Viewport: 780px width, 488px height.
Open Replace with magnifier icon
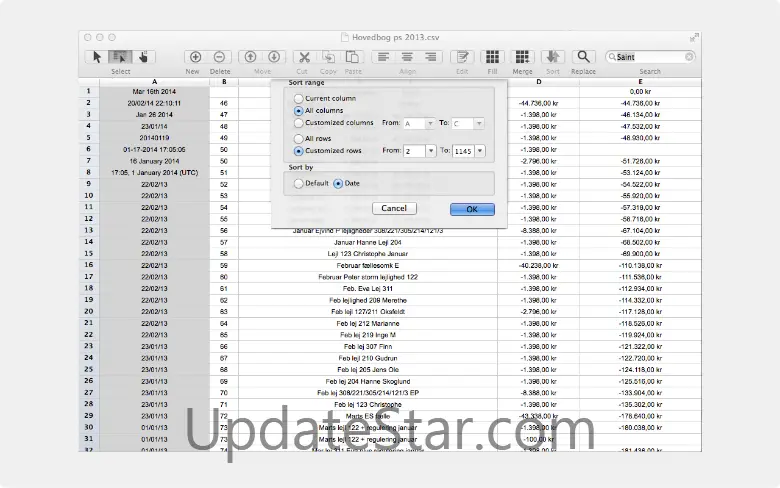584,57
